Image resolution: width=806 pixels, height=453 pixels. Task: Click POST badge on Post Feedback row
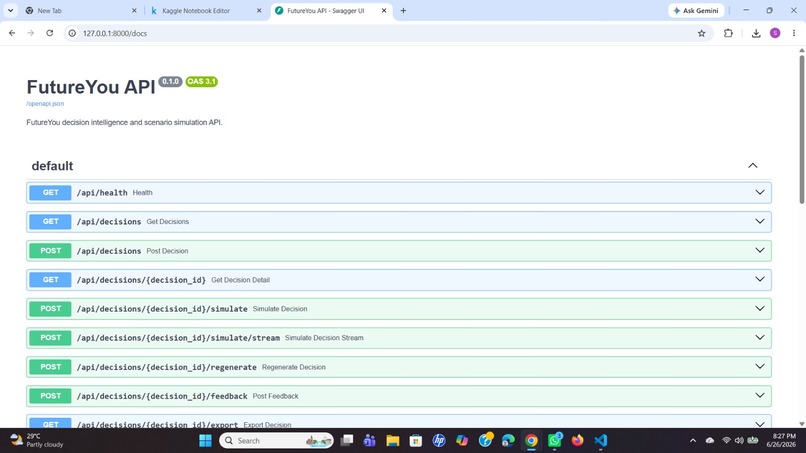coord(50,395)
